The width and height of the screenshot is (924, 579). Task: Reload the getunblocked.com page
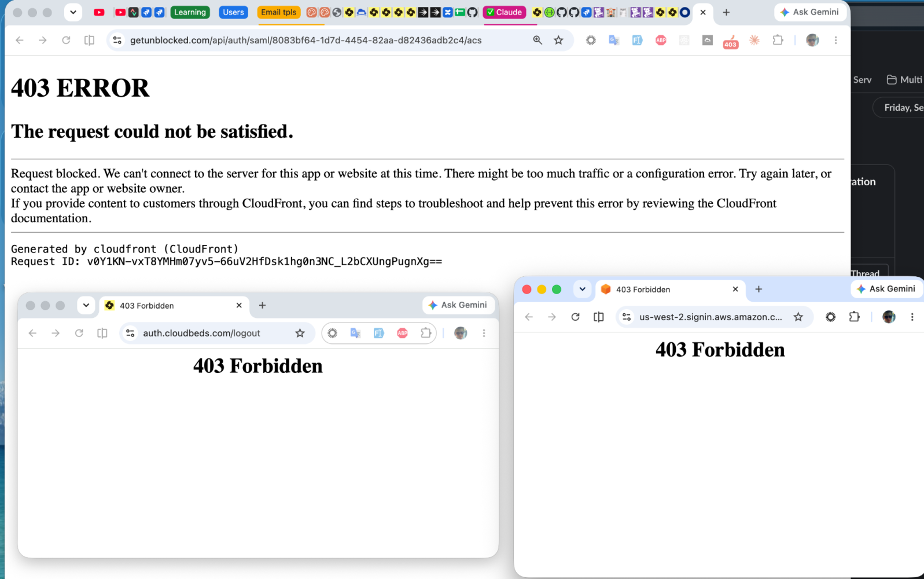[x=66, y=40]
